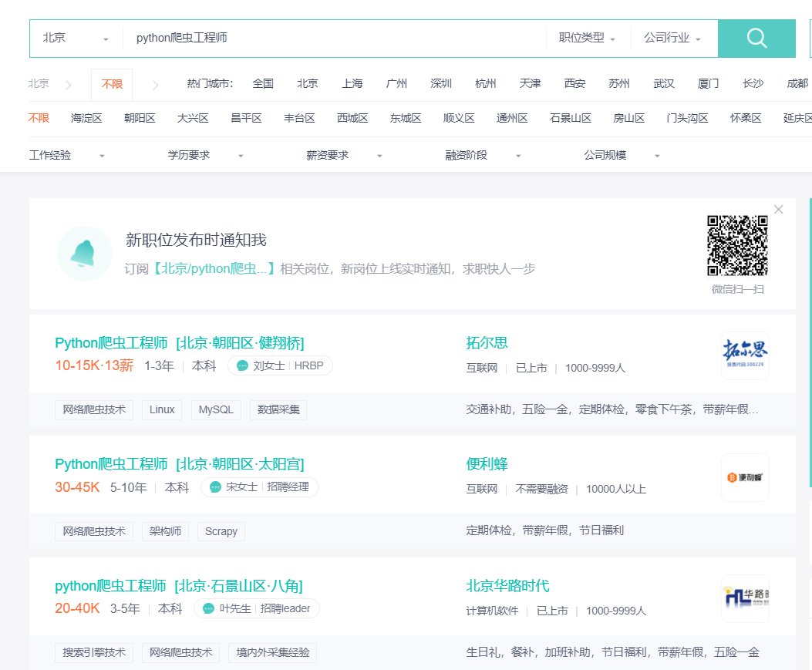Expand the 公司行业 dropdown

(672, 39)
